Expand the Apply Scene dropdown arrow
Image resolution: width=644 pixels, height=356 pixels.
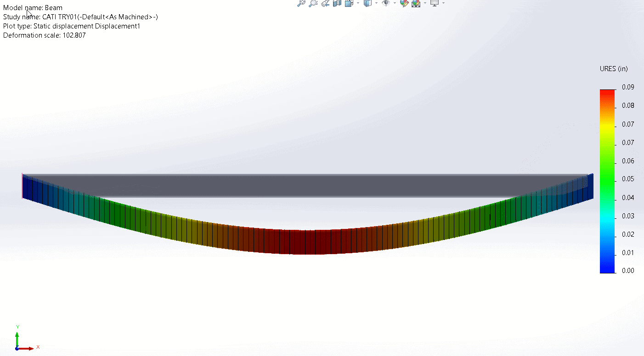pos(425,3)
